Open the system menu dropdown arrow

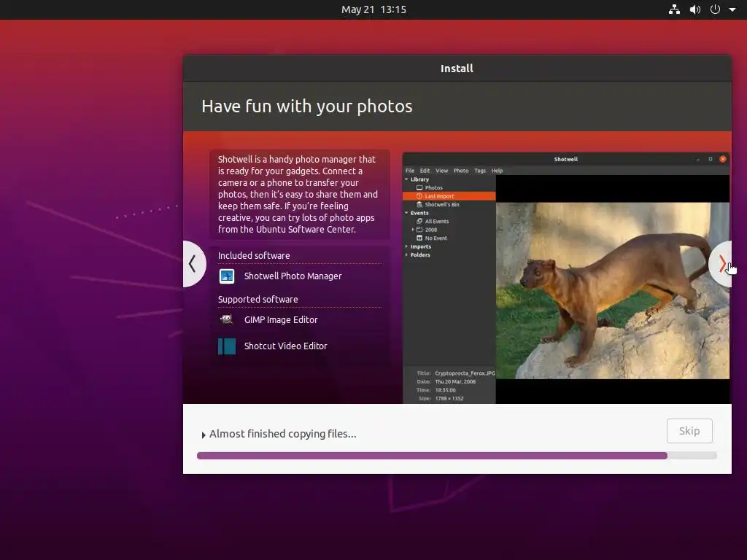click(x=732, y=9)
